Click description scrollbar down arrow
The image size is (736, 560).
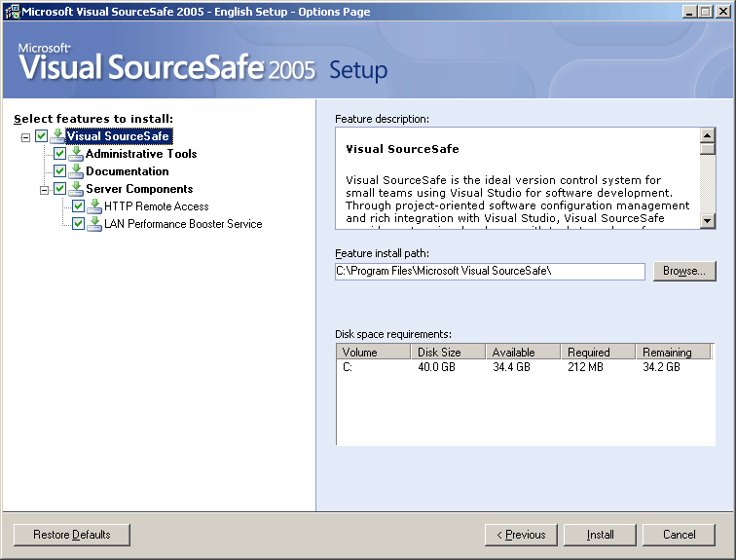(x=708, y=221)
